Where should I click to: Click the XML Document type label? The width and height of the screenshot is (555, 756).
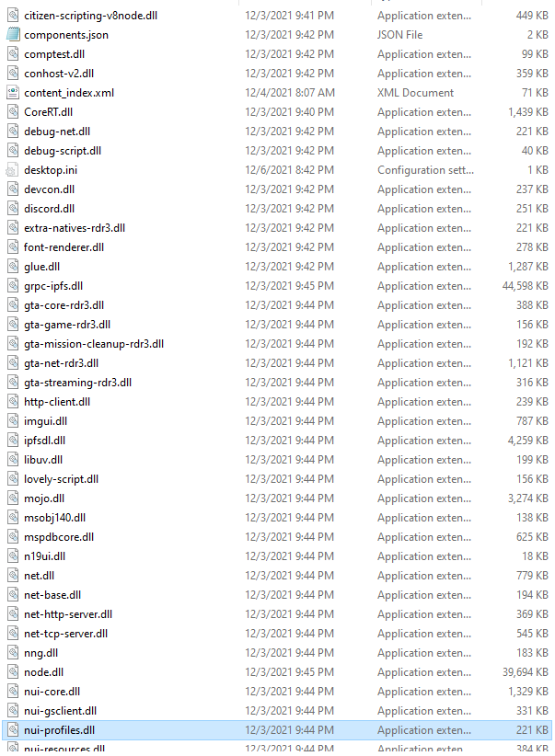point(415,93)
